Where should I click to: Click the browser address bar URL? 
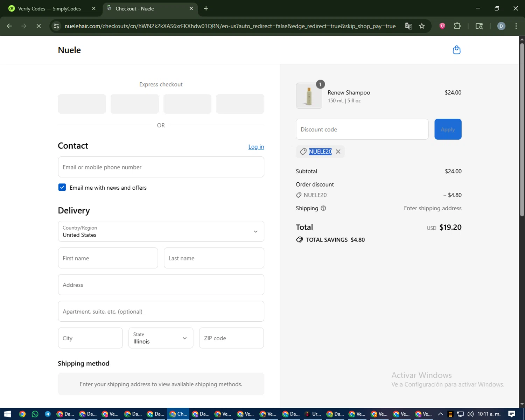[x=230, y=26]
